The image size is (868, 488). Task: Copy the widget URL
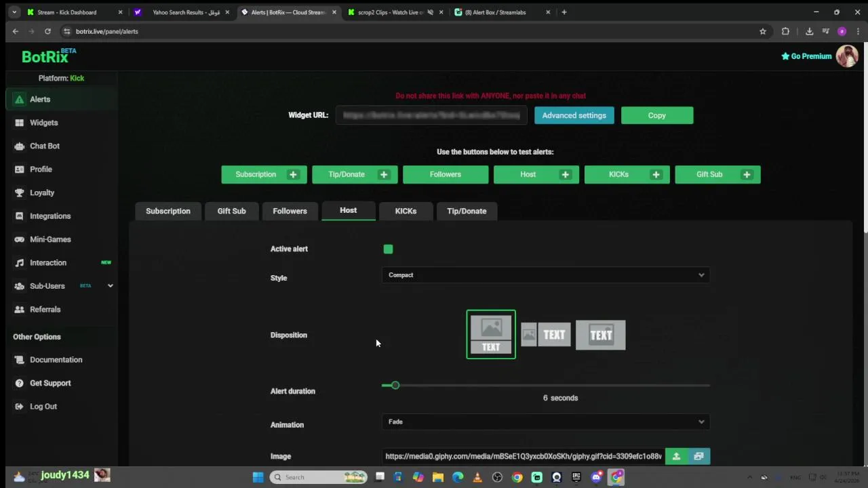[x=657, y=115]
